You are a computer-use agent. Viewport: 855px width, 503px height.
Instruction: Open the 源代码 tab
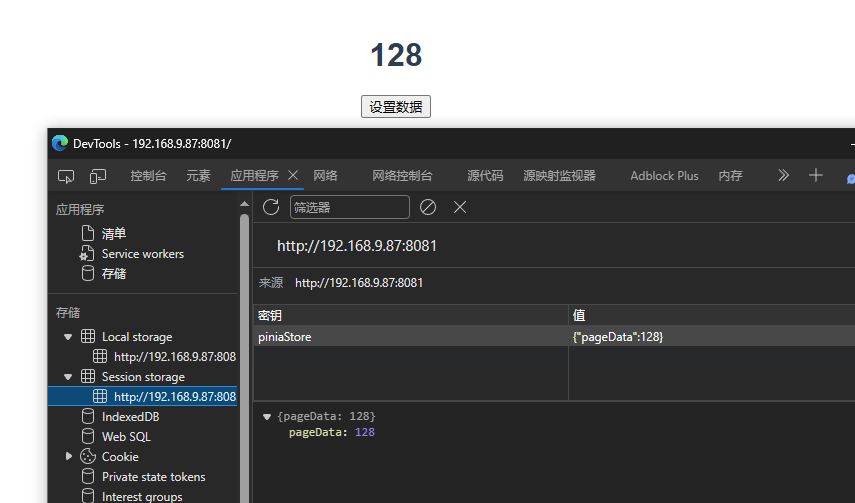point(485,176)
